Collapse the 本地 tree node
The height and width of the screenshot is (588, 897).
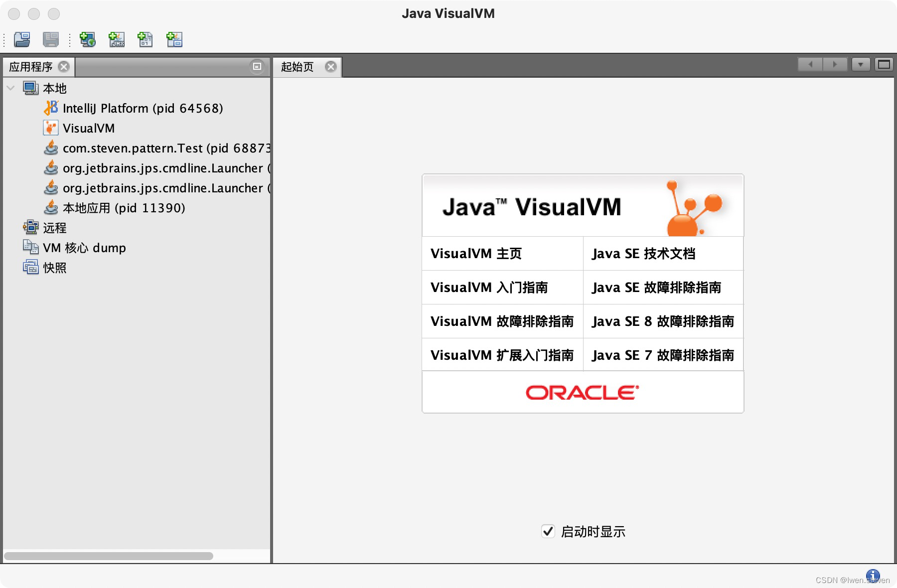[x=10, y=88]
